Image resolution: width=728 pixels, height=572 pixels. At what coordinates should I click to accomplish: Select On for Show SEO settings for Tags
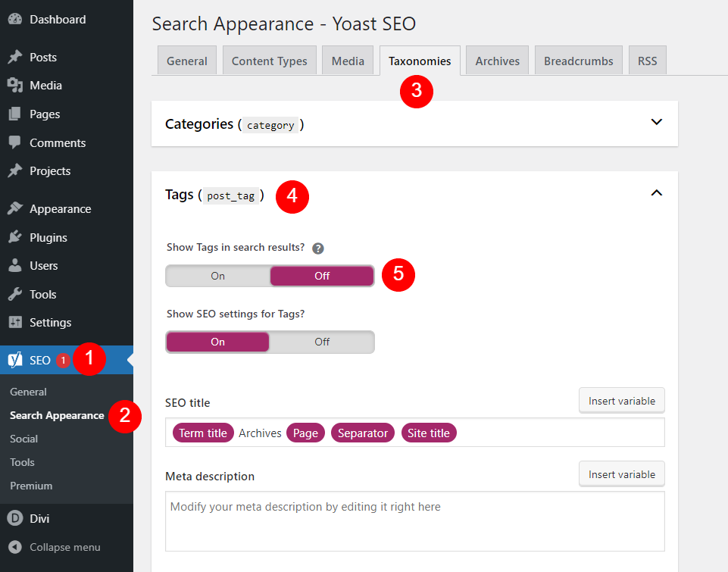point(217,342)
